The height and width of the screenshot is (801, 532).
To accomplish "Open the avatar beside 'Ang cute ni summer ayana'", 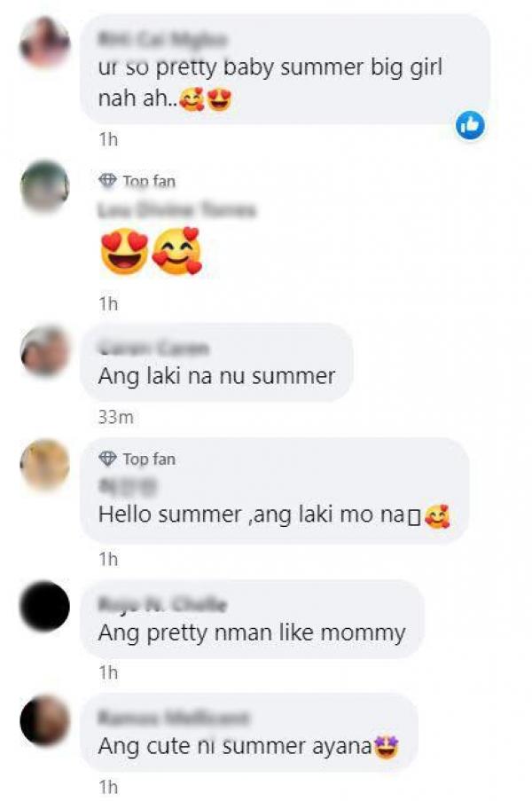I will tap(45, 720).
